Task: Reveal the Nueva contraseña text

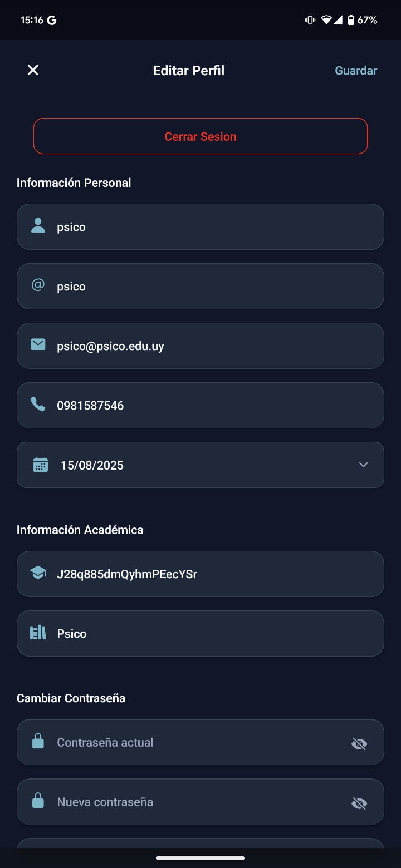Action: click(x=359, y=803)
